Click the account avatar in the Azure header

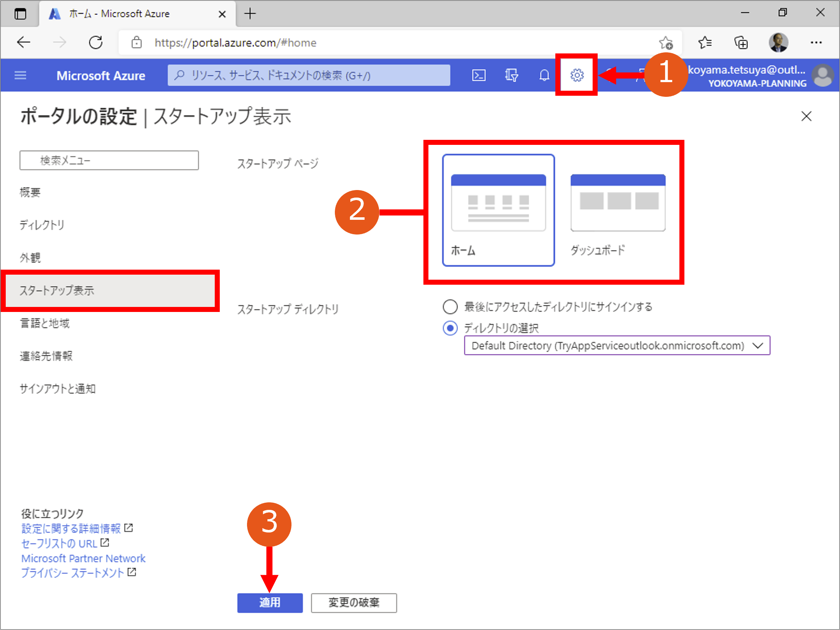pyautogui.click(x=822, y=75)
